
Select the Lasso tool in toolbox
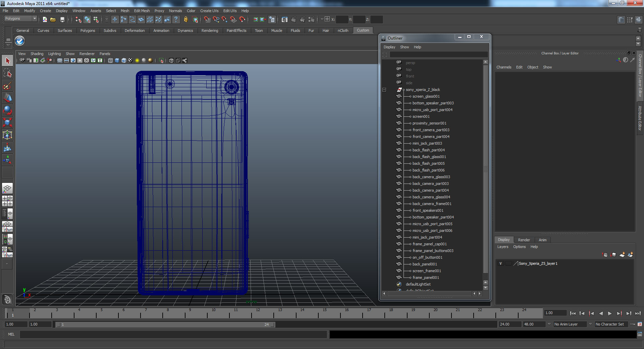click(x=7, y=73)
